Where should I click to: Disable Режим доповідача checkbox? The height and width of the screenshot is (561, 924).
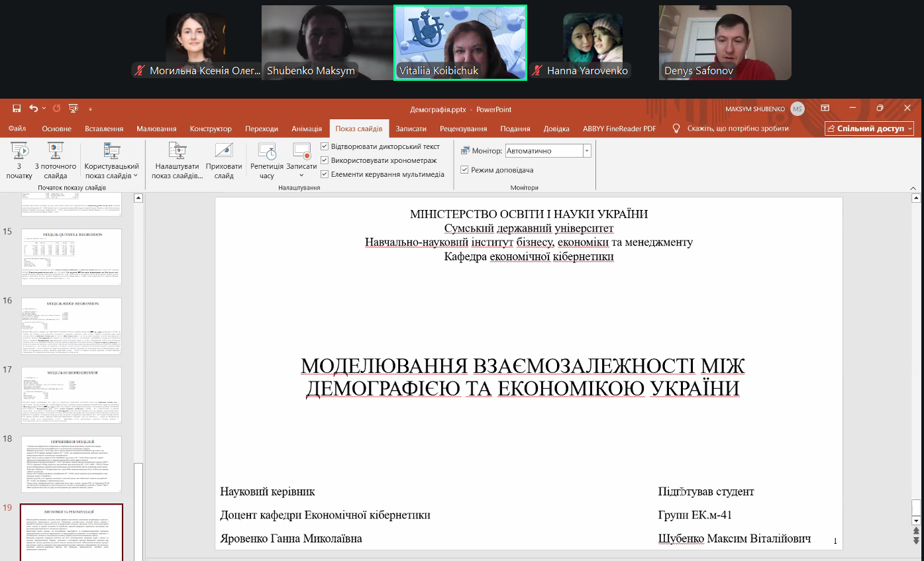pyautogui.click(x=464, y=170)
